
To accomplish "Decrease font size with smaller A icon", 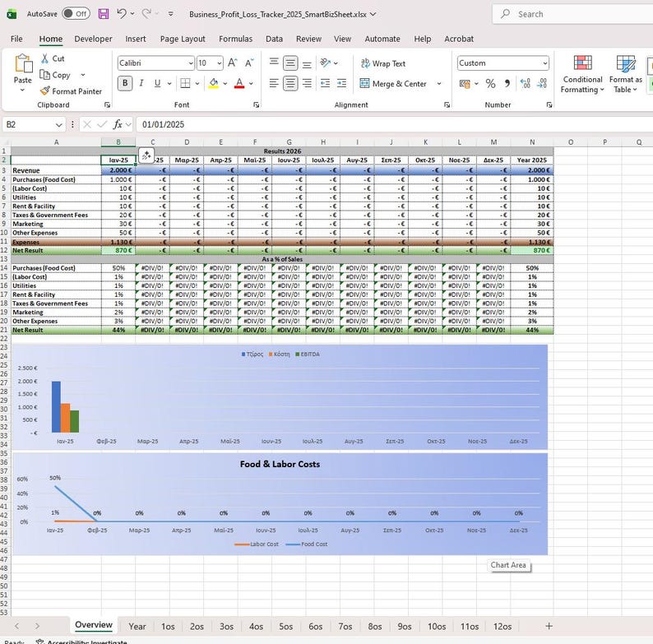I will 249,63.
